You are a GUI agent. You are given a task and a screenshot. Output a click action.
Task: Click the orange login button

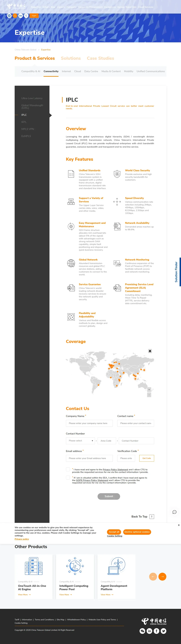coord(34,16)
